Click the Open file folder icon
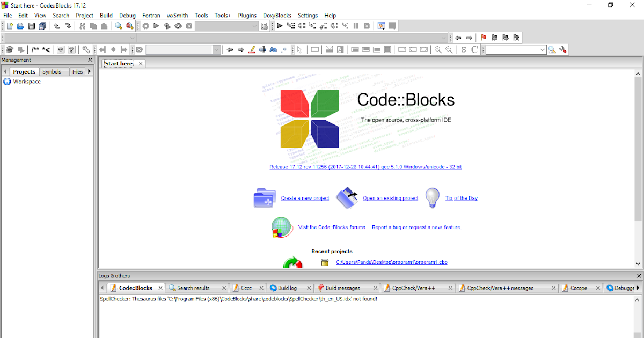The width and height of the screenshot is (644, 338). point(21,26)
